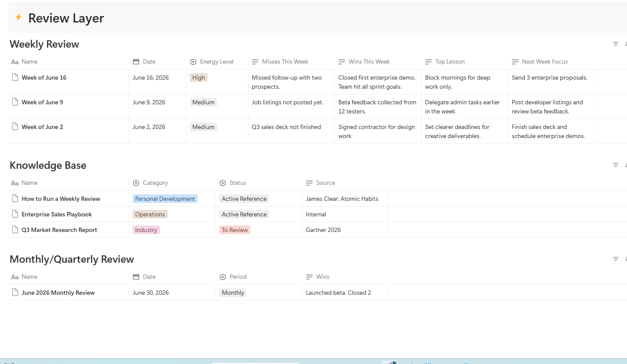Click text icon beside Top Lesson header
Screen dimensions: 627x364
429,62
